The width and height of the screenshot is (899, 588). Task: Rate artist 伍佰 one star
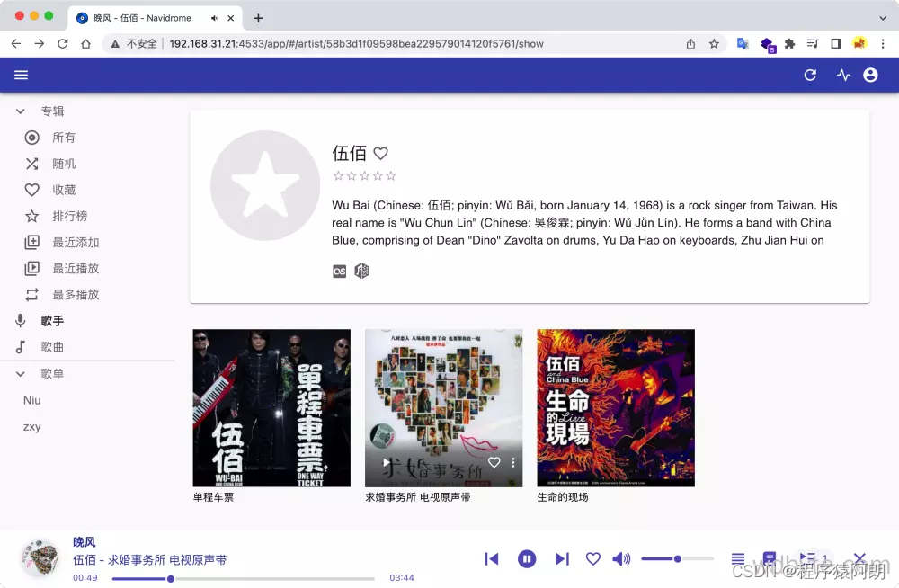tap(338, 176)
